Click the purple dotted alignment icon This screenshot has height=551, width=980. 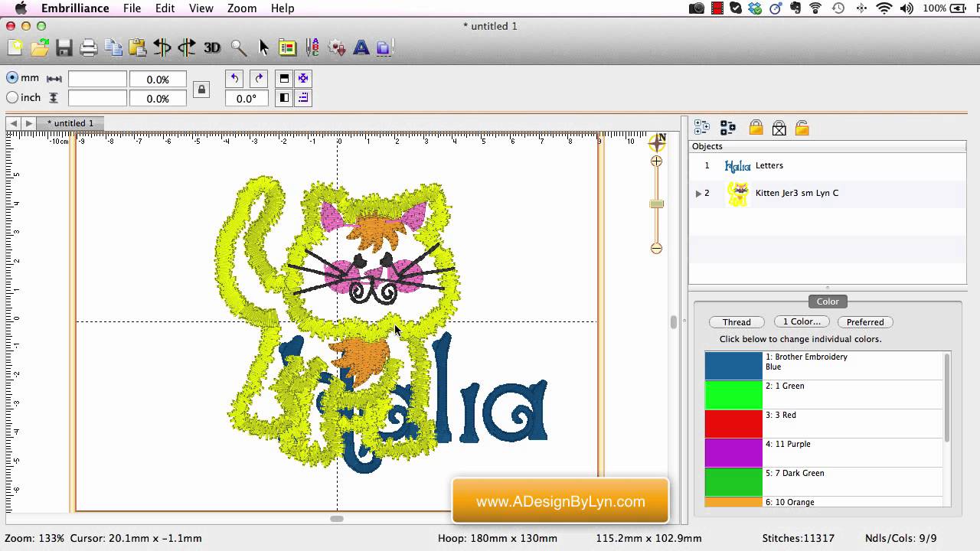click(x=303, y=98)
